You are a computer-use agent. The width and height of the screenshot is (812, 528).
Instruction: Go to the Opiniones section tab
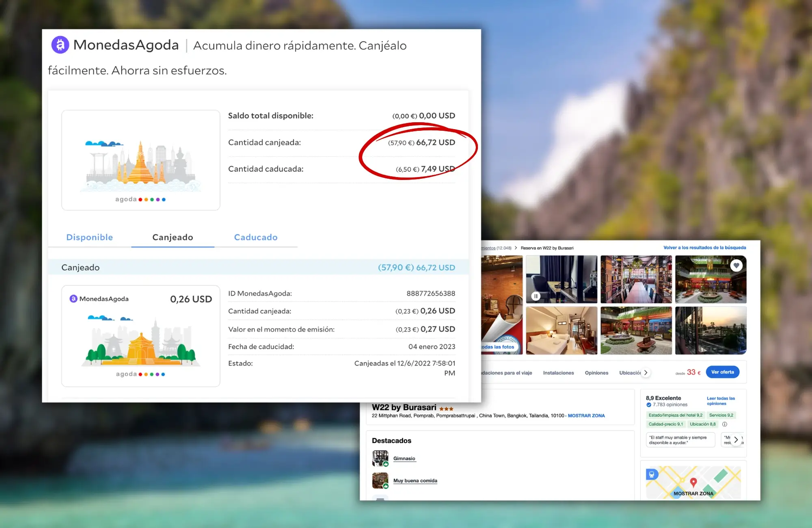596,373
